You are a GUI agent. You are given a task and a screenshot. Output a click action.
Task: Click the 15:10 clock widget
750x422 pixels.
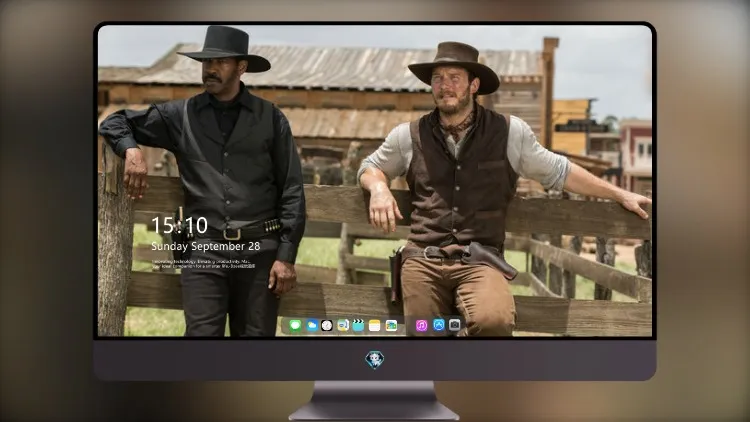point(179,225)
